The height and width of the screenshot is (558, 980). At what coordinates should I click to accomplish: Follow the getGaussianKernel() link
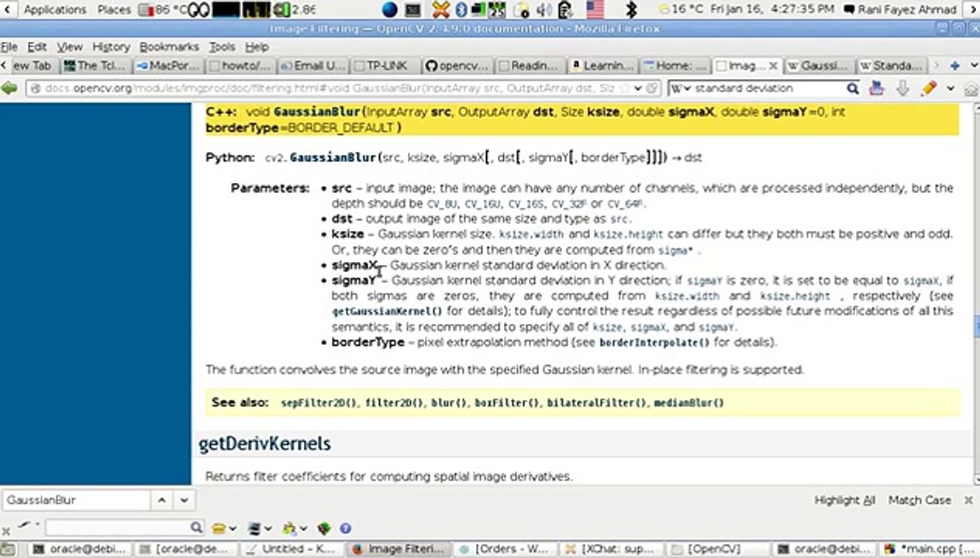pyautogui.click(x=386, y=312)
